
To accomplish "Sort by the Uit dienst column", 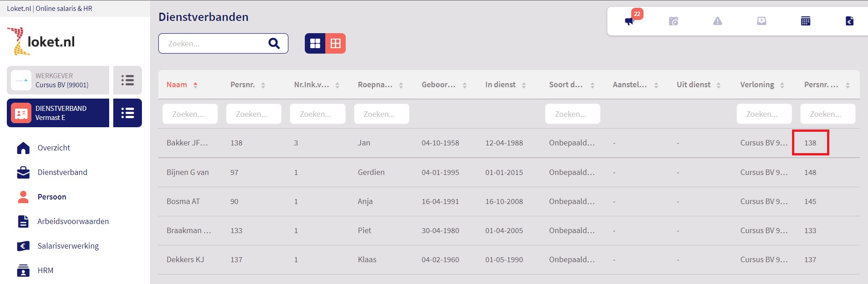I will point(694,85).
